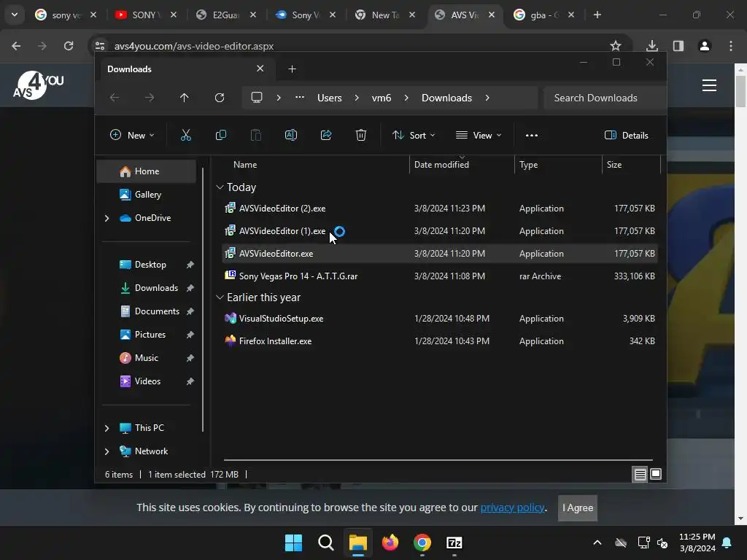Expand the OneDrive tree node

pyautogui.click(x=107, y=218)
